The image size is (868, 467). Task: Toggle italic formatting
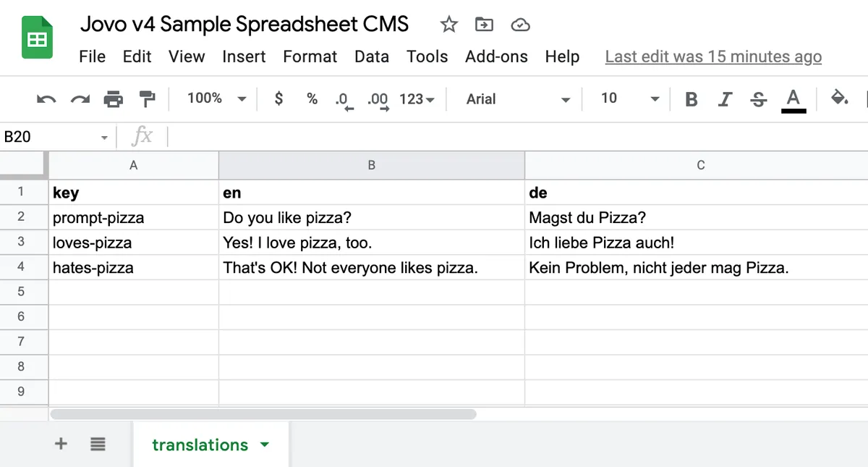[x=725, y=99]
